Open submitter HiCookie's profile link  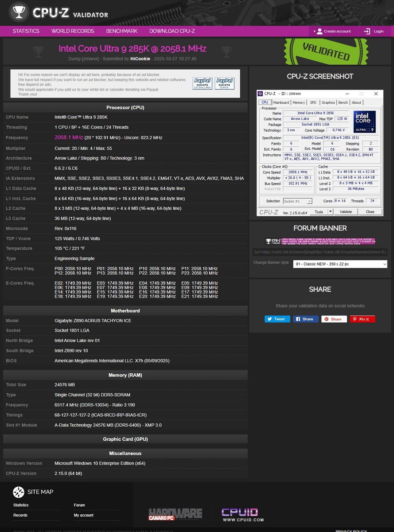tap(140, 59)
